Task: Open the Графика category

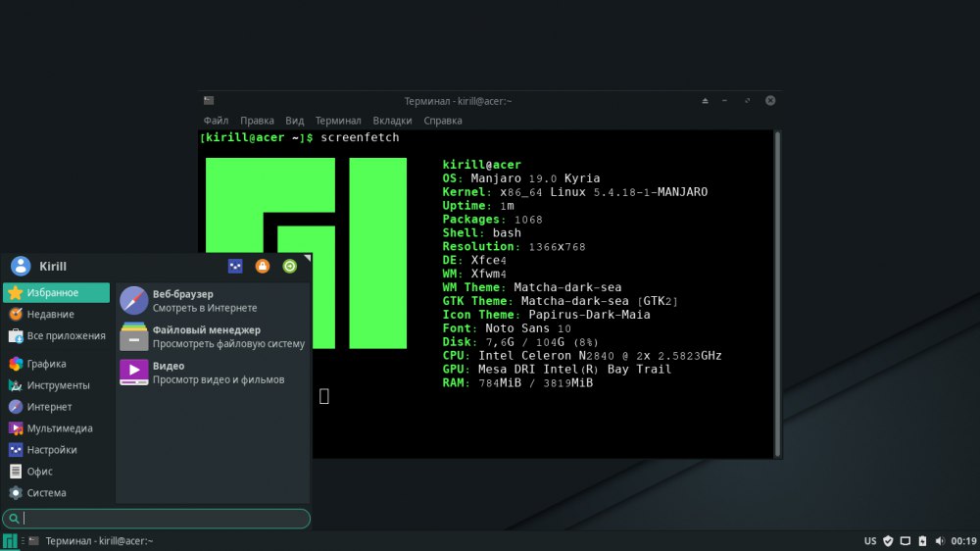Action: (x=56, y=364)
